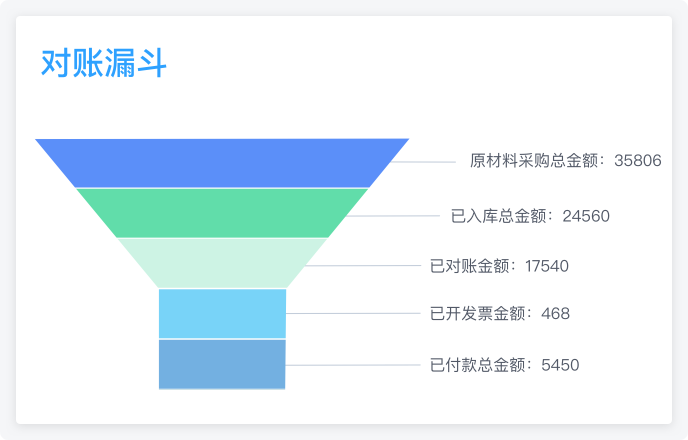The image size is (688, 440).
Task: Select the bottom steel-blue 已付款 funnel block
Action: click(222, 364)
